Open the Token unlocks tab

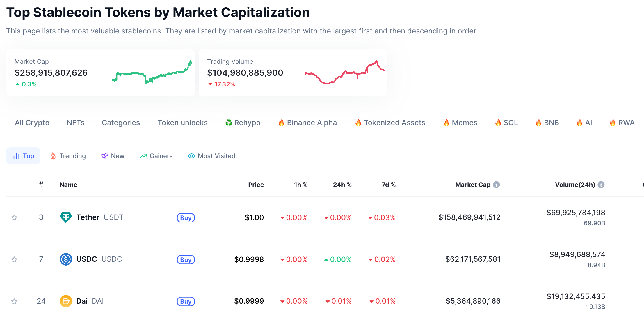click(x=182, y=123)
